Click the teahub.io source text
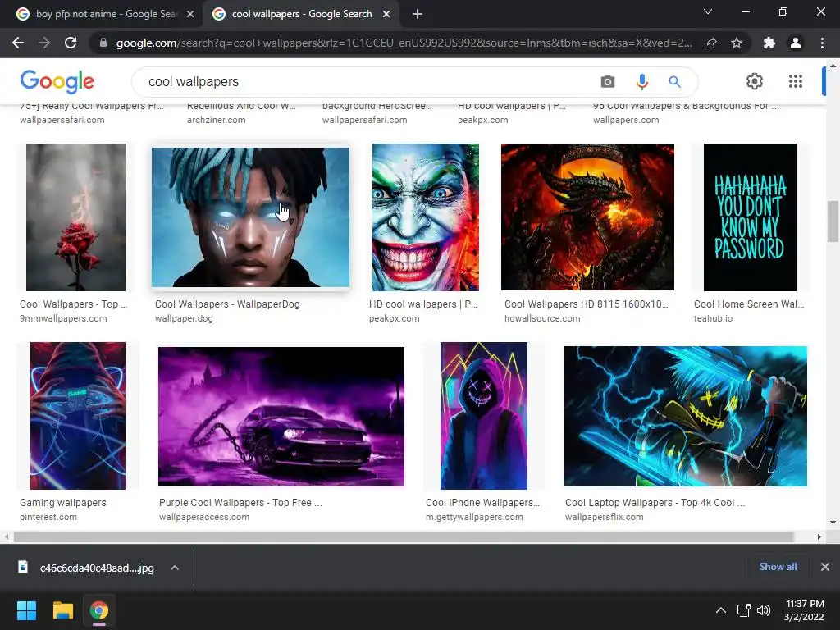The image size is (840, 630). [713, 318]
